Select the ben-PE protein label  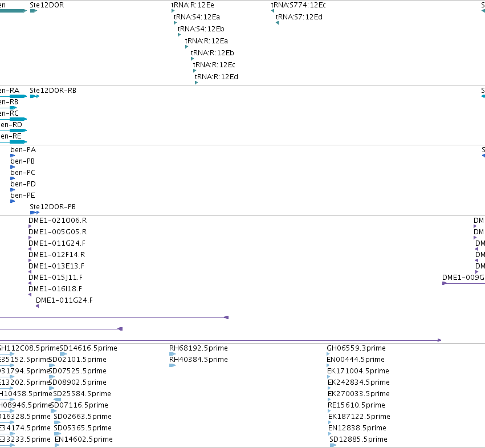(23, 196)
